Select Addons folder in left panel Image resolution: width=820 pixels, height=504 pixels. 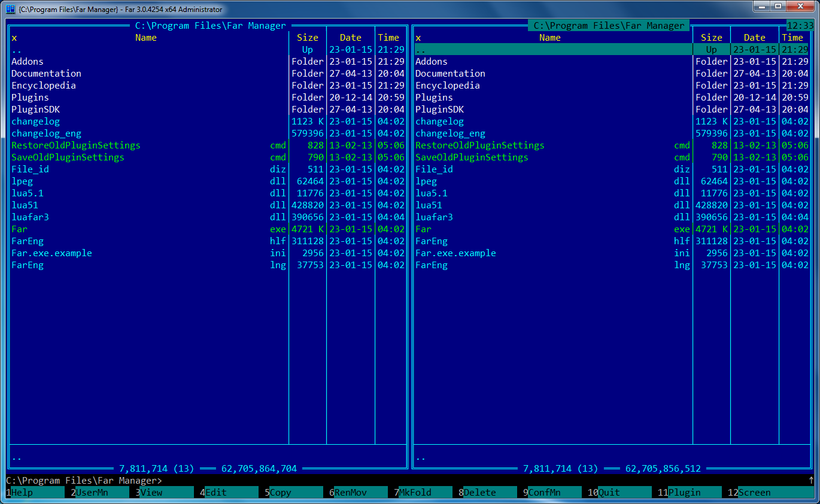208,62
